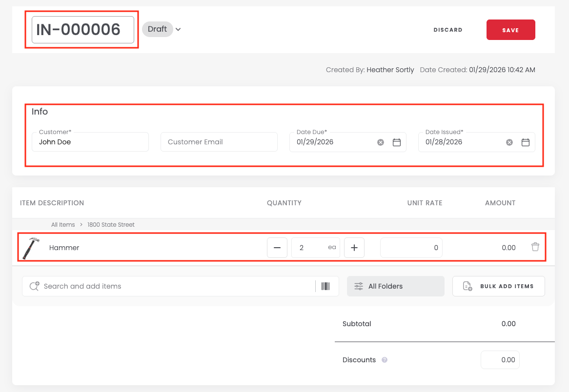Expand the Draft status dropdown

click(178, 29)
